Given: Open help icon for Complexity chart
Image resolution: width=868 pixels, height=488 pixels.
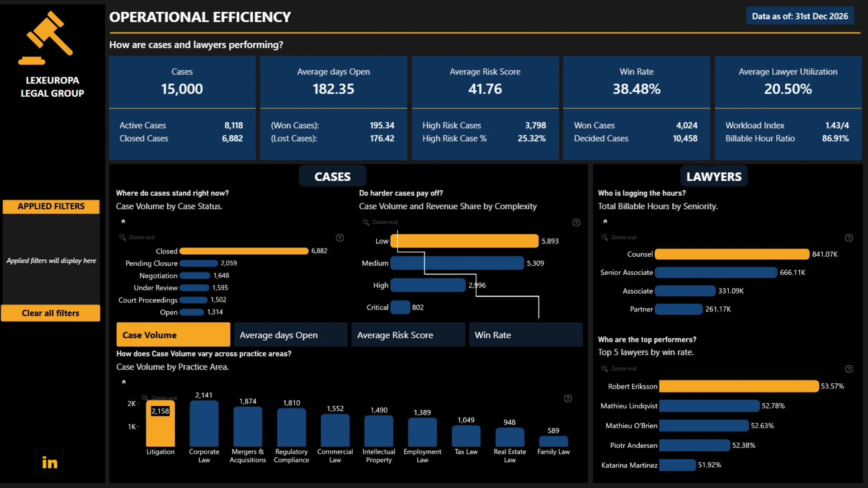Looking at the screenshot, I should (576, 222).
